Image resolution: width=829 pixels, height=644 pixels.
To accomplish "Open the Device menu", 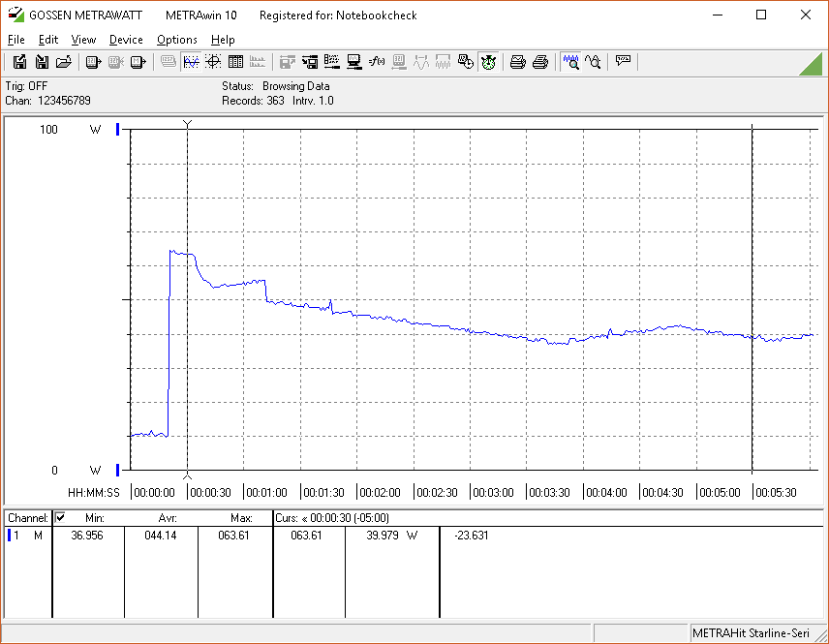I will pyautogui.click(x=126, y=40).
